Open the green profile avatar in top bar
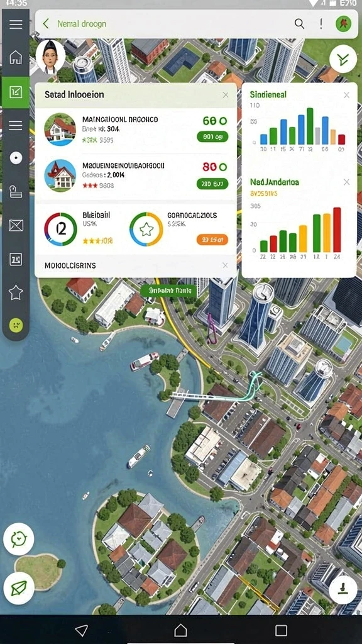The width and height of the screenshot is (362, 644). [x=343, y=24]
